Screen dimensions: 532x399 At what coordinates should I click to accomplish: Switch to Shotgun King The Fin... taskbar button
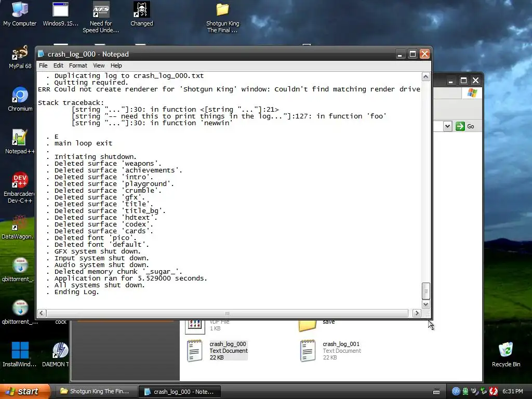coord(96,391)
